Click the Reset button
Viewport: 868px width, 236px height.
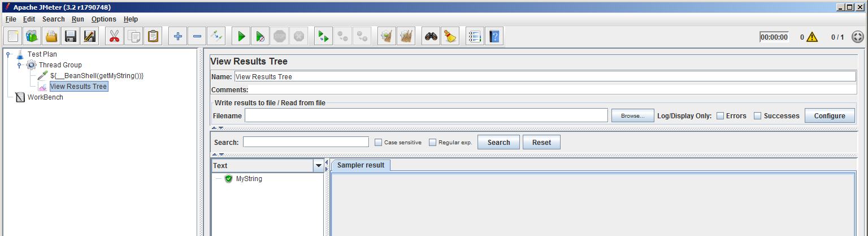(x=541, y=142)
